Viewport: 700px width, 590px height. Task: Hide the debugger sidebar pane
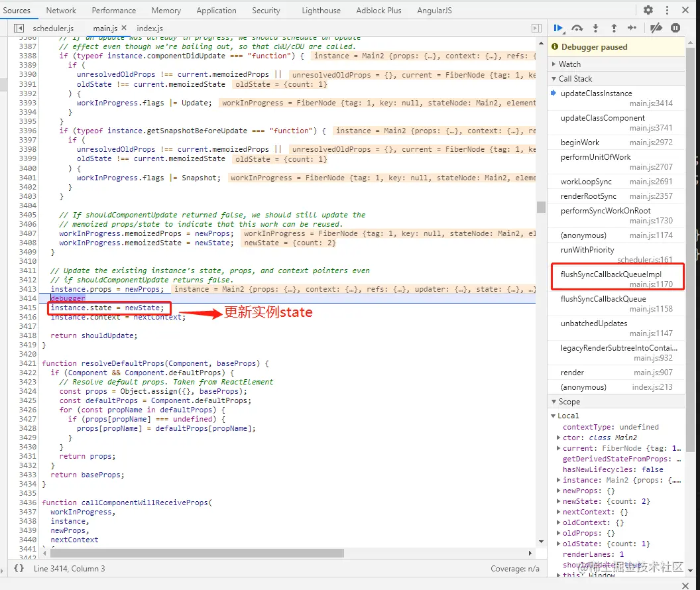pos(537,28)
